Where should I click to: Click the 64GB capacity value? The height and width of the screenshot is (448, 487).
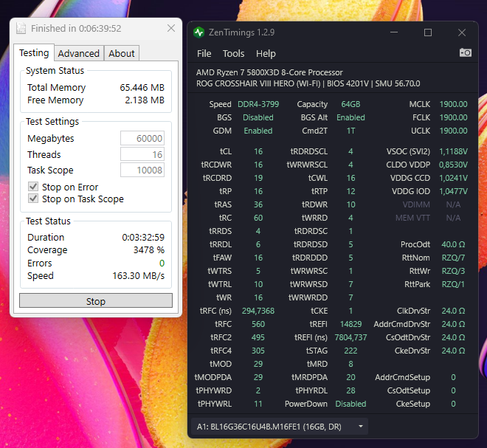point(350,104)
